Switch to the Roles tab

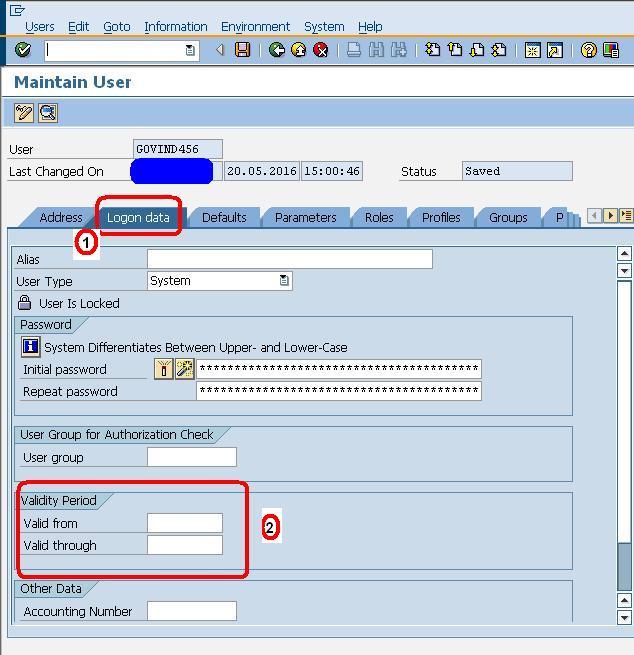click(x=379, y=218)
